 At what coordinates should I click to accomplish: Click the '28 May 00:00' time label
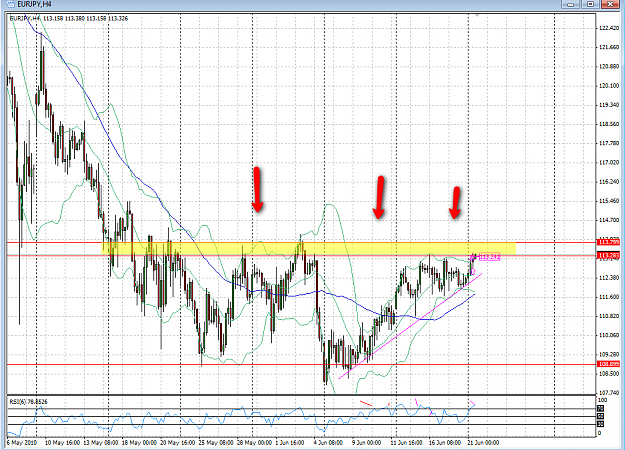coord(254,442)
